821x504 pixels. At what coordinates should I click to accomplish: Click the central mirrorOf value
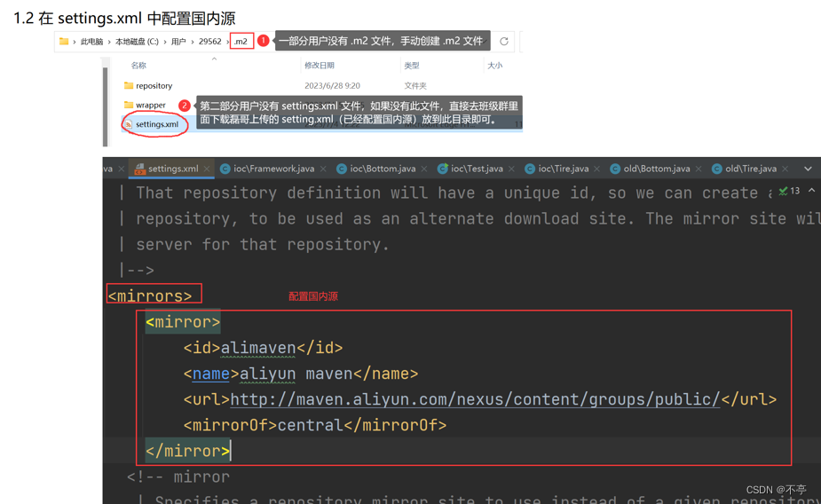coord(310,425)
